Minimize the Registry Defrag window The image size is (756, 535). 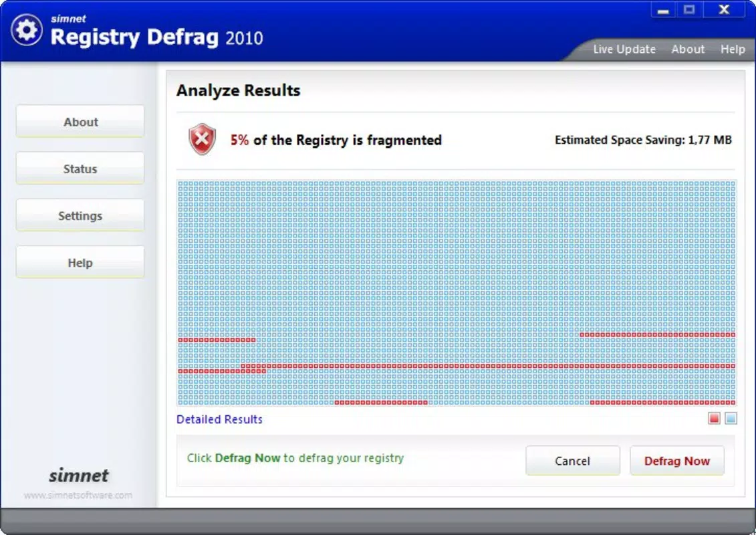click(x=664, y=9)
